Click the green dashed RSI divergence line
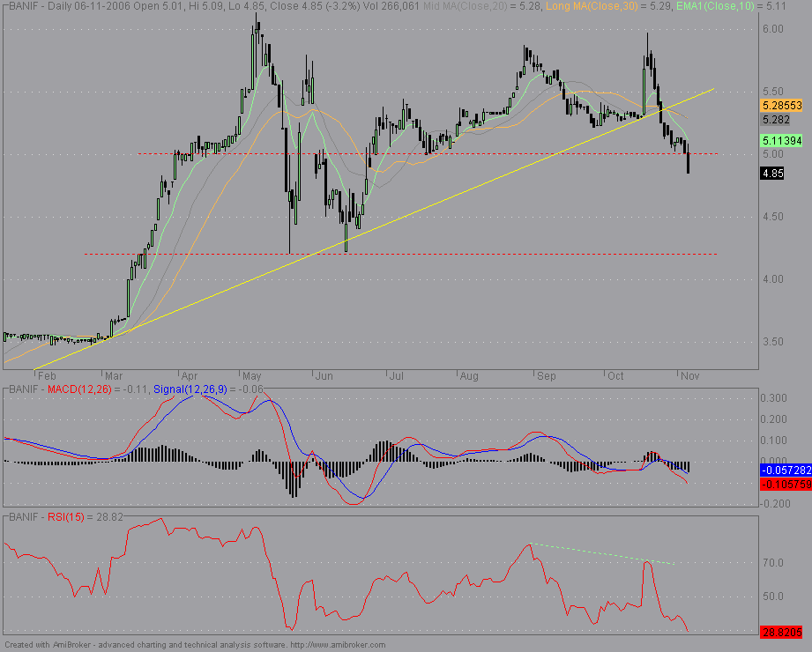 click(x=602, y=553)
